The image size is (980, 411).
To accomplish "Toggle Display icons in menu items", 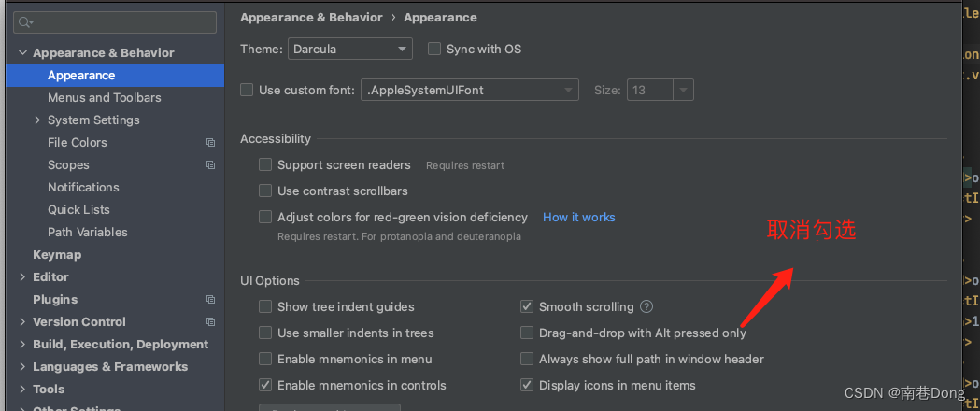I will pos(527,386).
